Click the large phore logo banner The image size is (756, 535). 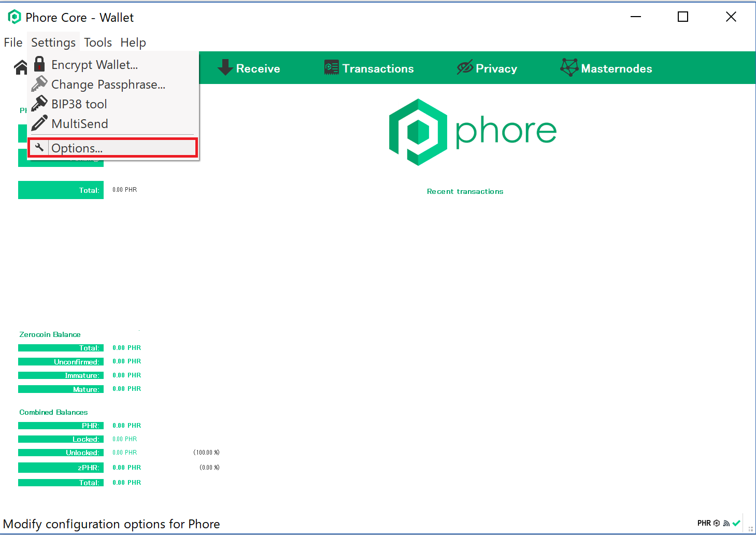[x=473, y=132]
